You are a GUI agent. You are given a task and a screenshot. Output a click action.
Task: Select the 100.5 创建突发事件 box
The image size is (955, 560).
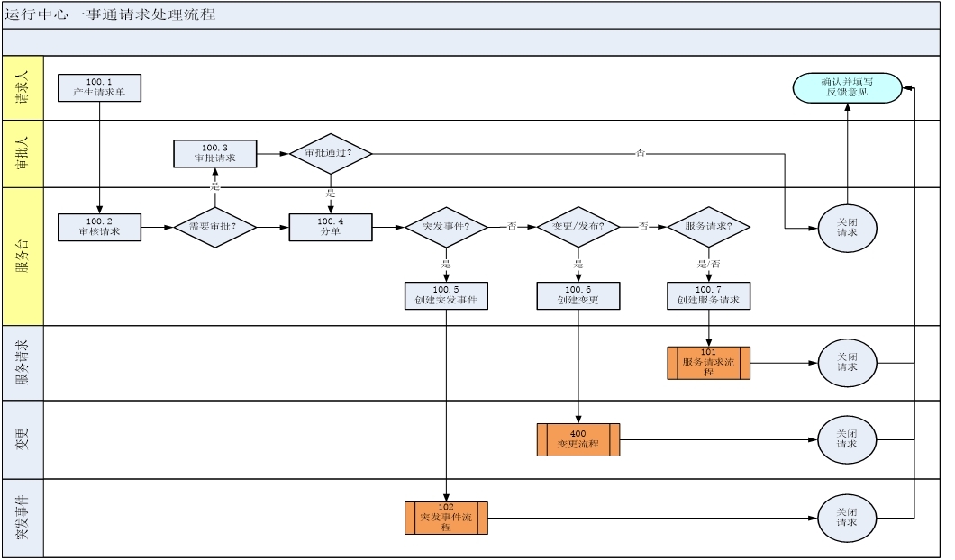446,295
